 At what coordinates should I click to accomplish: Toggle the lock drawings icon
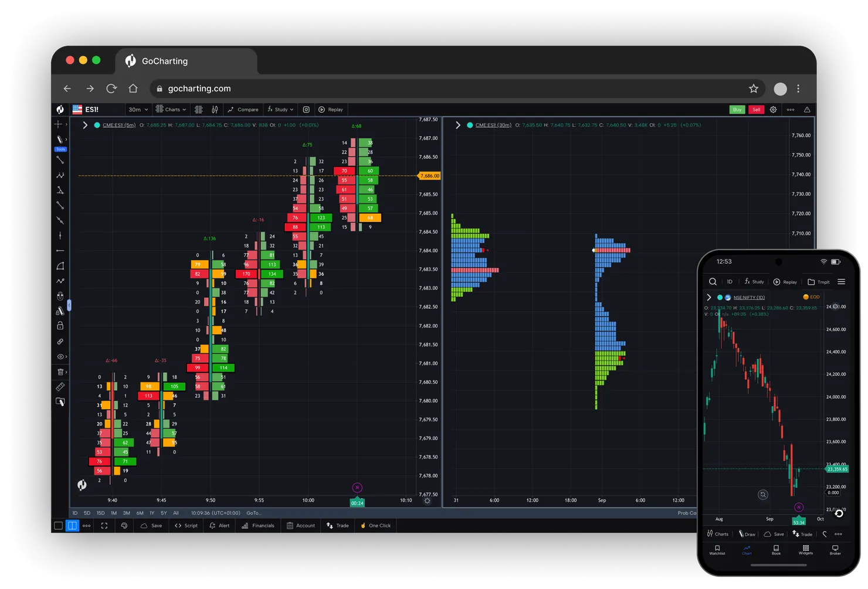pos(60,326)
